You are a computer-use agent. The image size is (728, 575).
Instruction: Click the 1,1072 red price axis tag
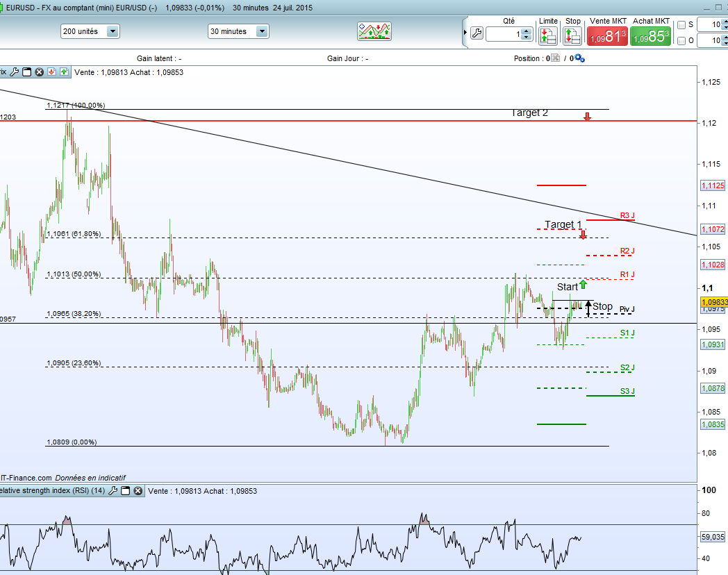(713, 229)
